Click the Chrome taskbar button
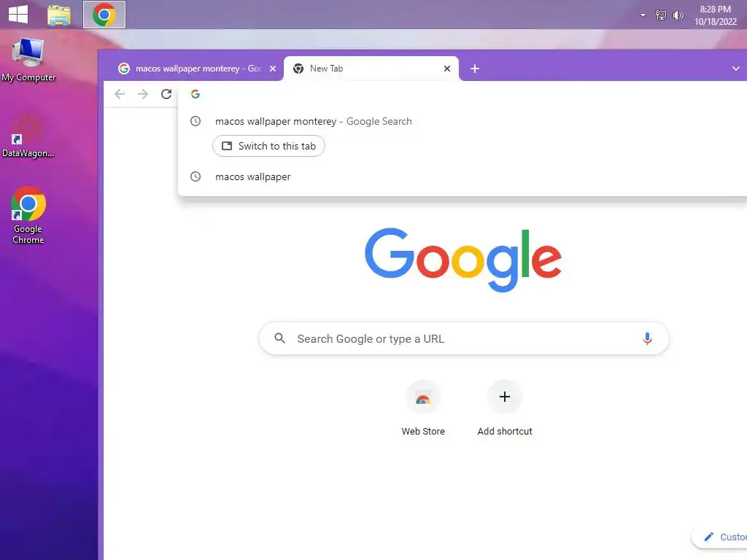This screenshot has width=747, height=560. (104, 15)
